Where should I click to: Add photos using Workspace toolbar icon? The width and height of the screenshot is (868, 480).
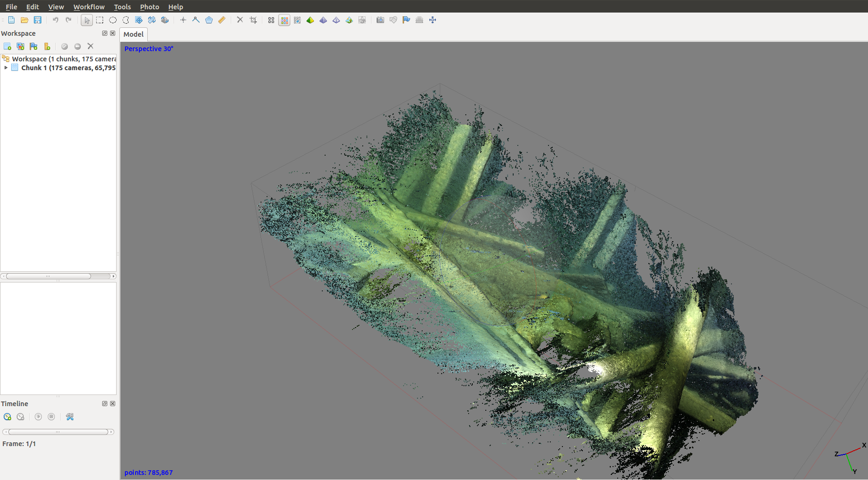click(20, 46)
